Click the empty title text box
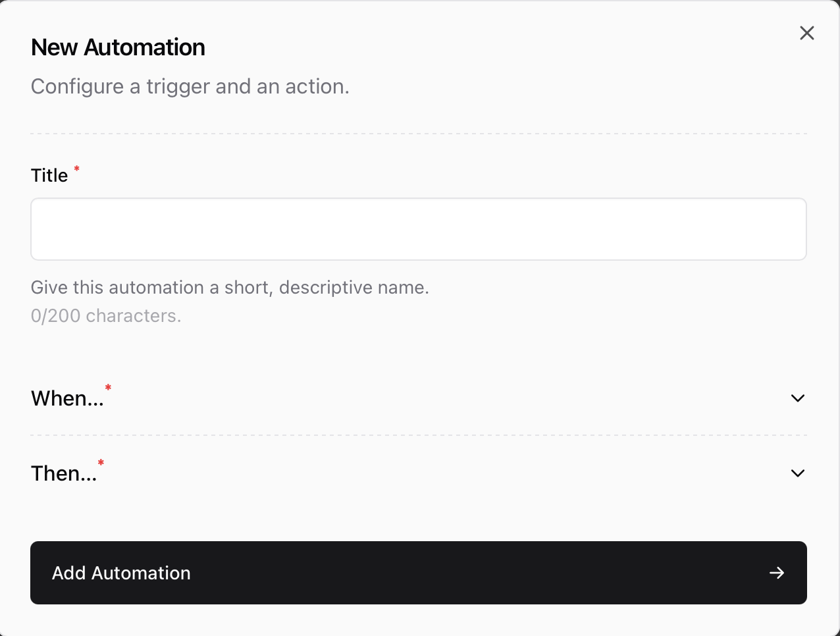The width and height of the screenshot is (840, 636). (x=419, y=228)
